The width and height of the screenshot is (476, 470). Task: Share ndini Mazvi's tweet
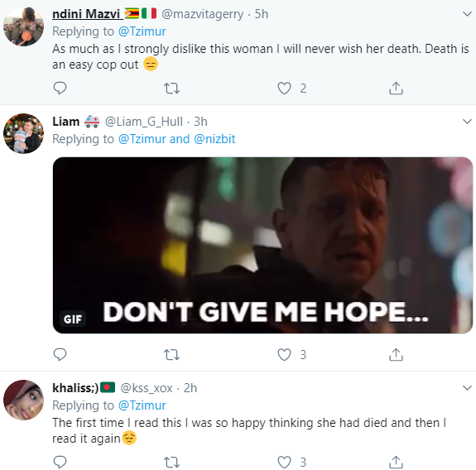pos(396,89)
